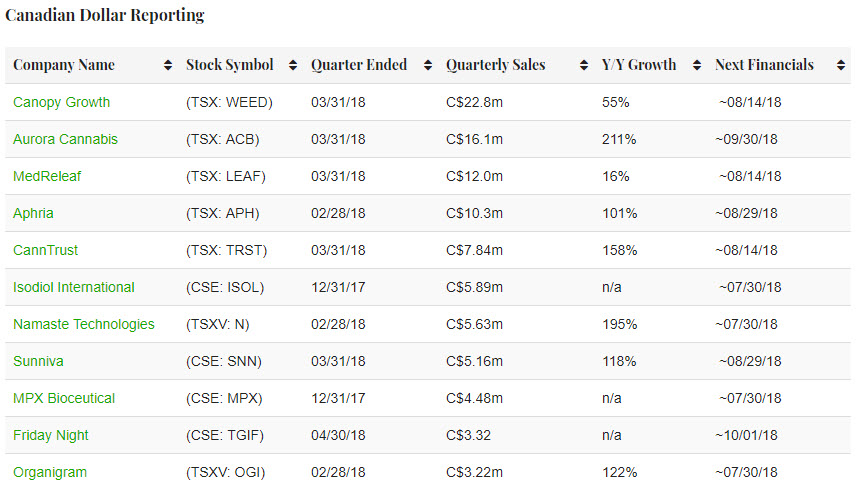The height and width of the screenshot is (490, 858).
Task: Open Namaste Technologies link
Action: (x=84, y=324)
